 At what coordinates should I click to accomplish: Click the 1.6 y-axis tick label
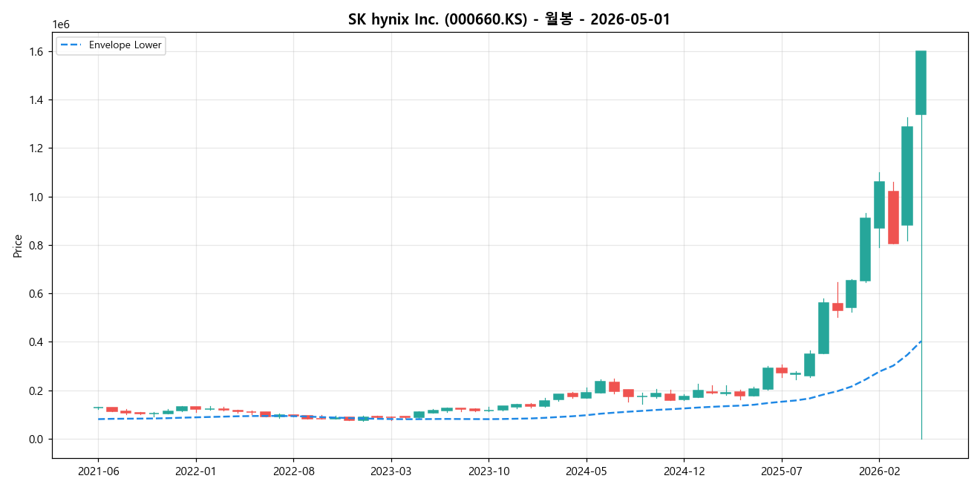coord(36,51)
